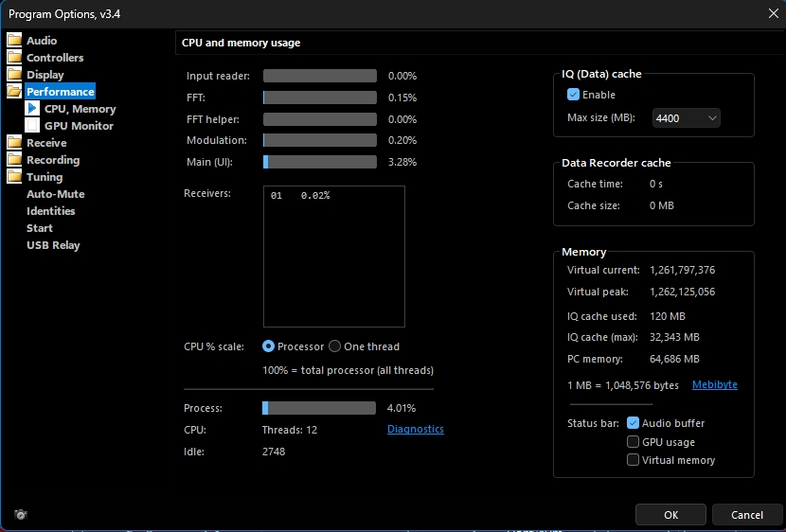Image resolution: width=786 pixels, height=532 pixels.
Task: Tick the Virtual memory checkbox
Action: pos(634,460)
